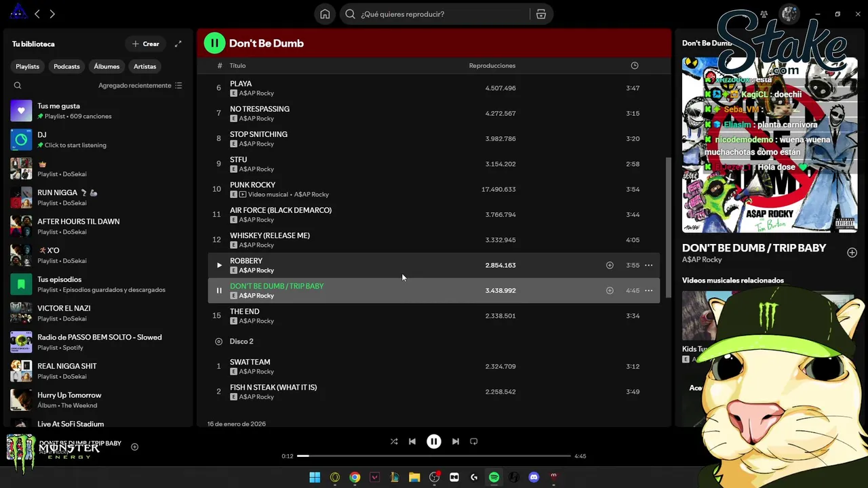The image size is (868, 488).
Task: Toggle shuffle playback
Action: (394, 441)
